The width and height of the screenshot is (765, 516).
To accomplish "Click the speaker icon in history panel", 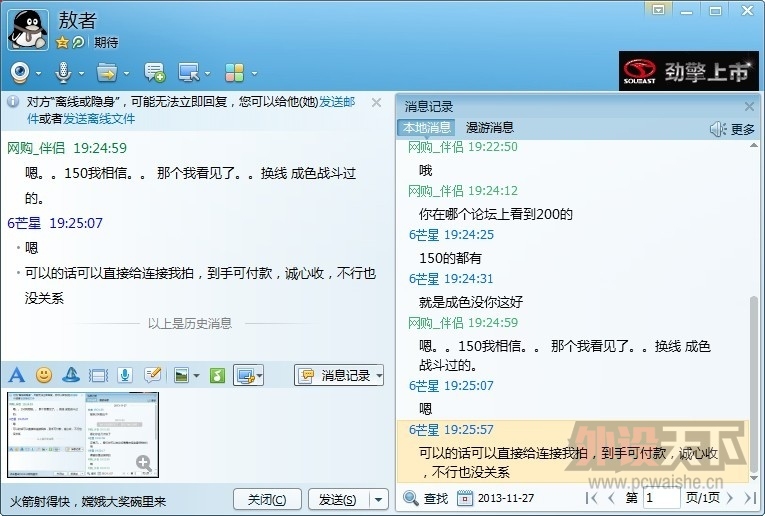I will (x=718, y=129).
